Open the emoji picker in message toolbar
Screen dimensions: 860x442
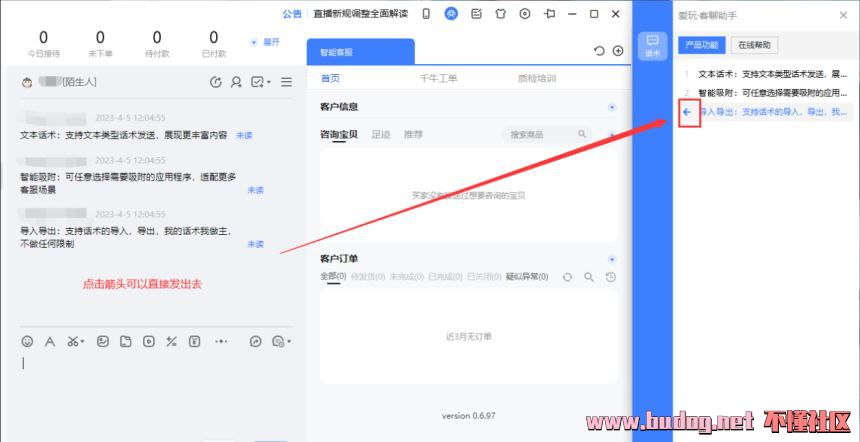pos(27,342)
